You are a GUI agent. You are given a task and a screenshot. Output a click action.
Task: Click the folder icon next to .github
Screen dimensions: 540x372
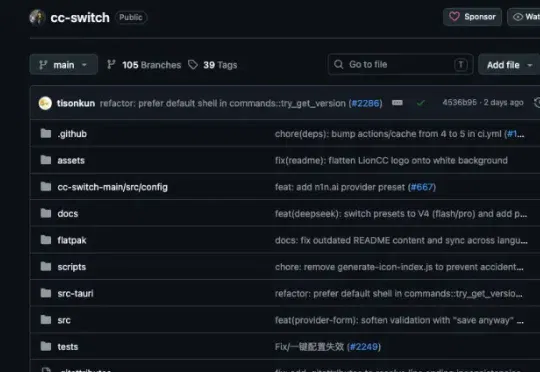pos(46,133)
